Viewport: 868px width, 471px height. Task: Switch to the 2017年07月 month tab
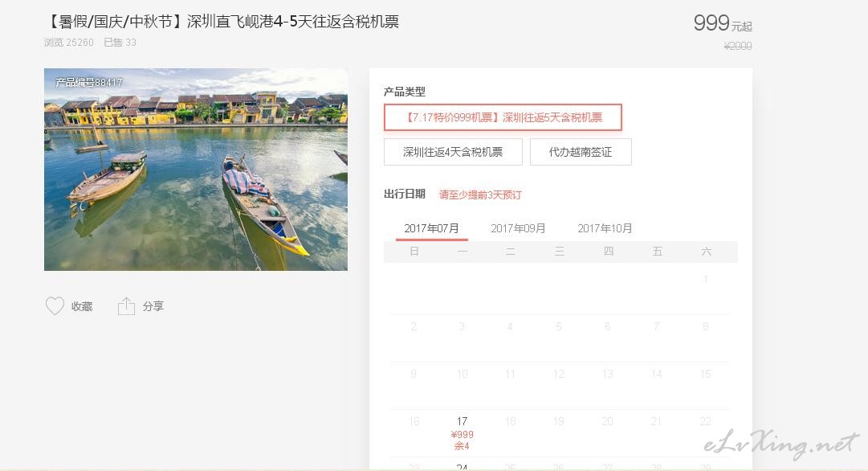(432, 228)
